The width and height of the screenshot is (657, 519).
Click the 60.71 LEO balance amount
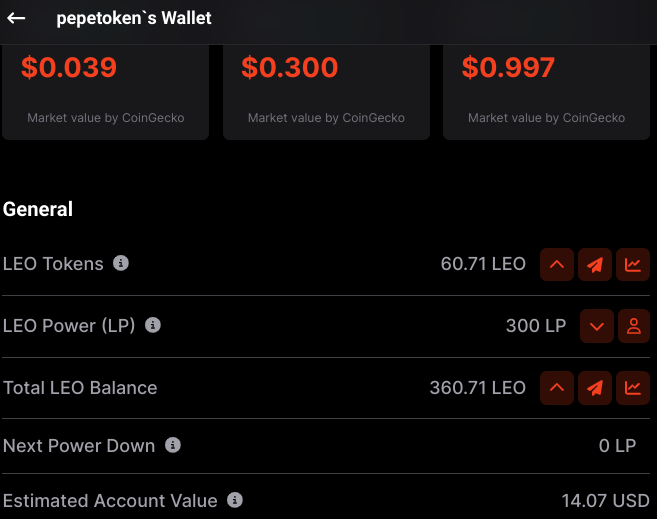pos(483,264)
